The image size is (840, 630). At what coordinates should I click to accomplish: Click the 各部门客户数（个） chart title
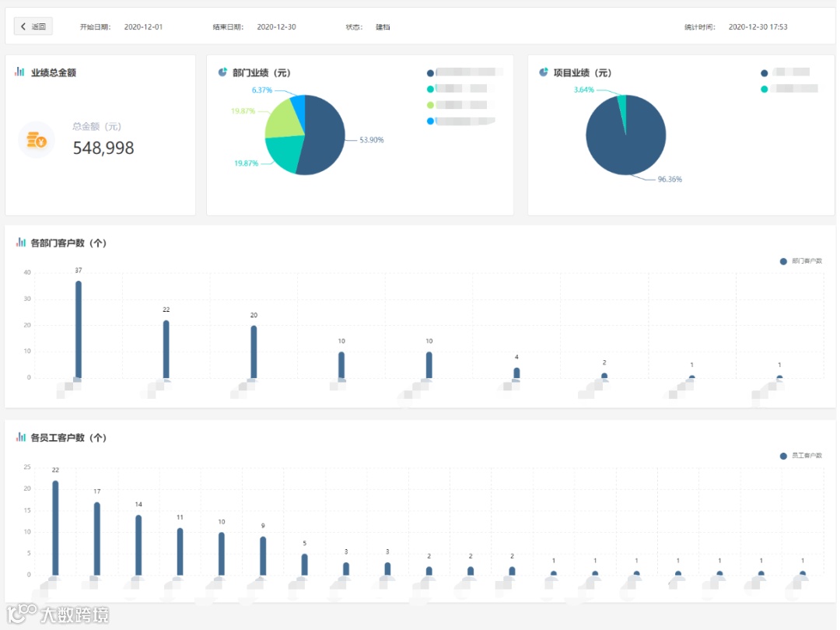68,243
